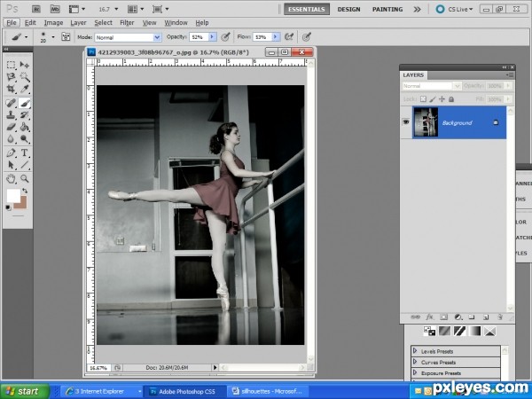Click the foreground color swatch
Screen dimensions: 532x399
13,196
